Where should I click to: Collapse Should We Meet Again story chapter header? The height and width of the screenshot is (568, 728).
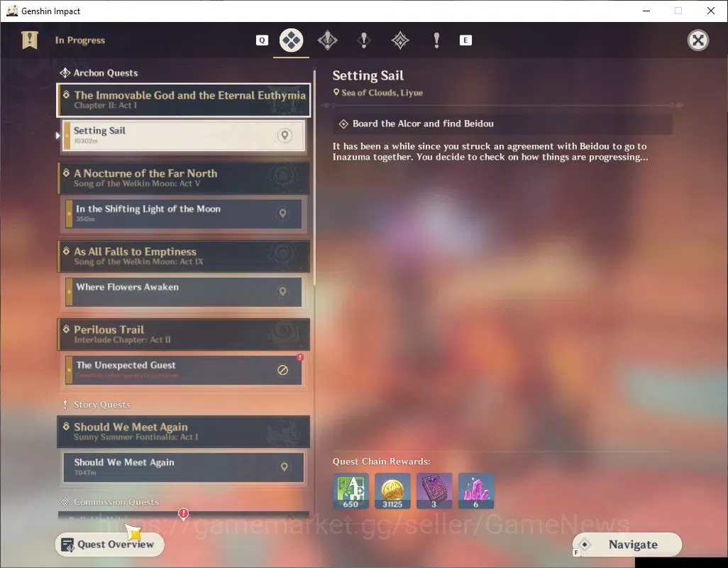point(183,432)
